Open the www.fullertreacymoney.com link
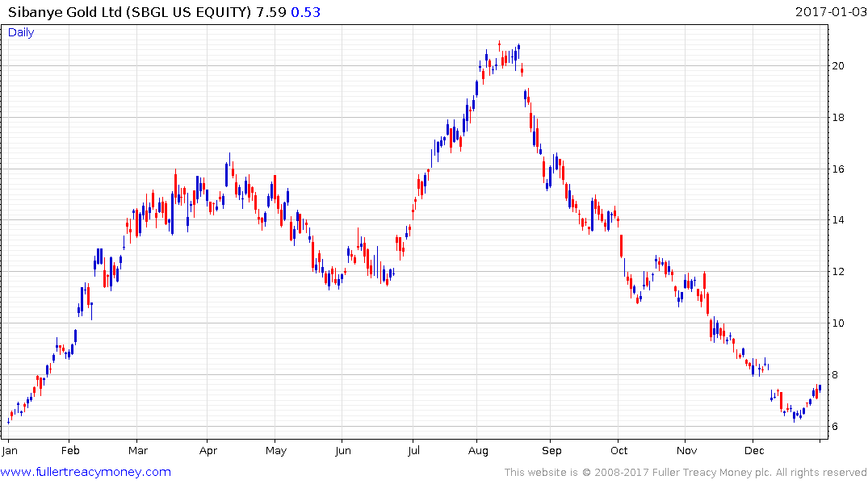The height and width of the screenshot is (484, 868). coord(86,472)
